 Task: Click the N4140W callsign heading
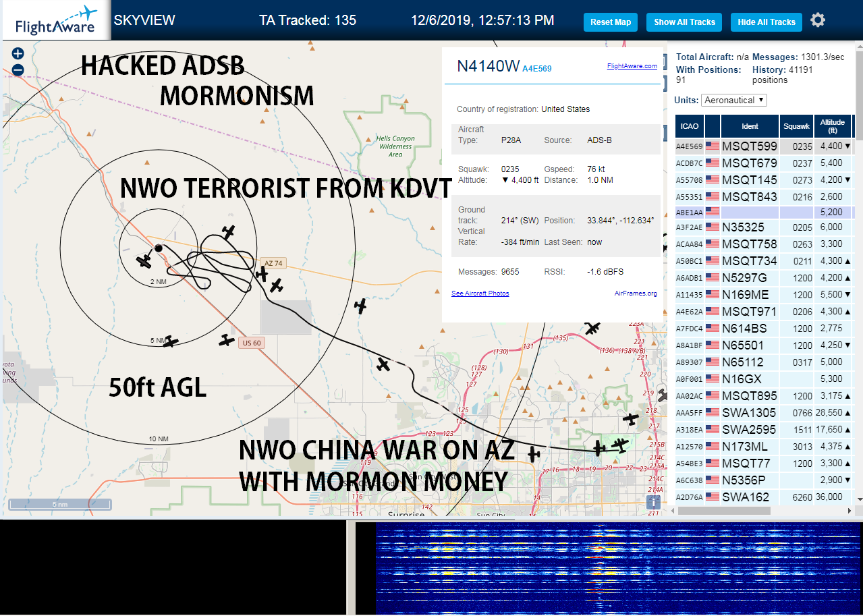[x=489, y=66]
